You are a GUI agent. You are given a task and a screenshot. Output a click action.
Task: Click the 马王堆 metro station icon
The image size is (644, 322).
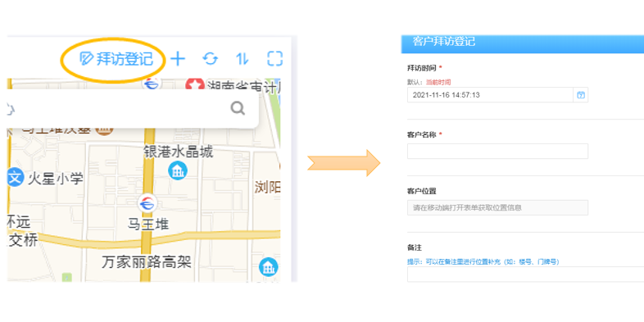point(147,203)
